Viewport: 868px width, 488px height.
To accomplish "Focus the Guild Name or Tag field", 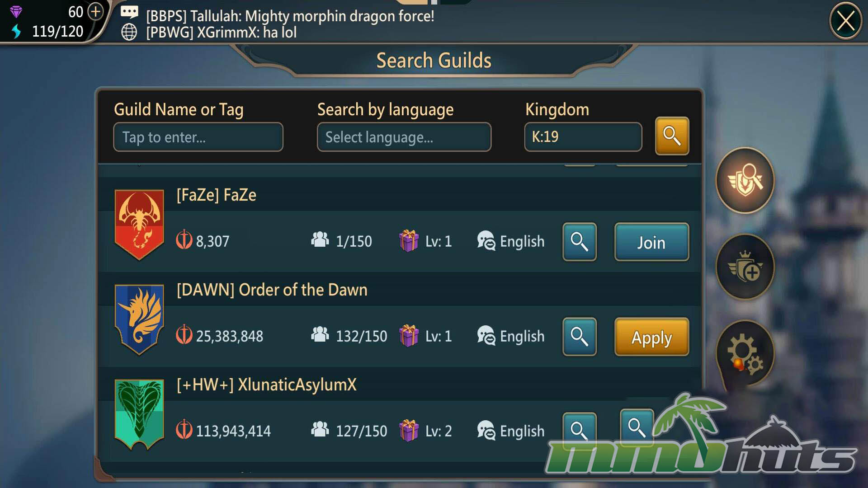I will 198,137.
